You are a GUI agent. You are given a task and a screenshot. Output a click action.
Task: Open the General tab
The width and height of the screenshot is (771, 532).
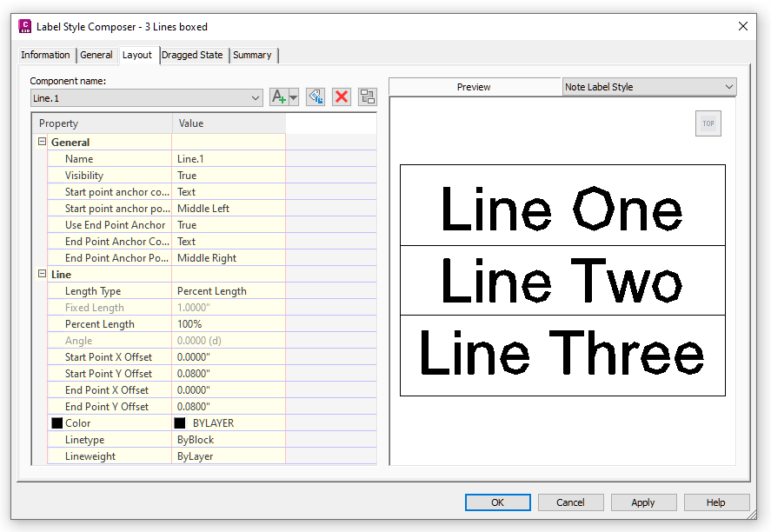coord(96,54)
